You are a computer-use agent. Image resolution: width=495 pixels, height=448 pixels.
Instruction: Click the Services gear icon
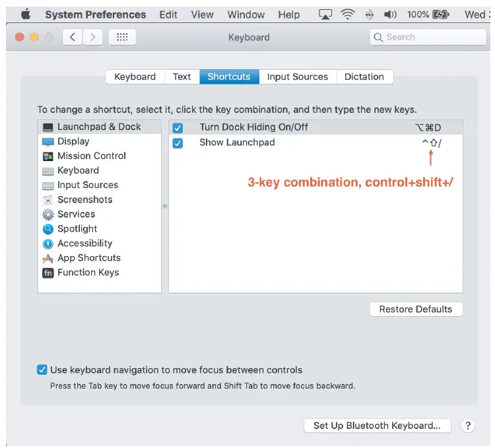pos(48,214)
